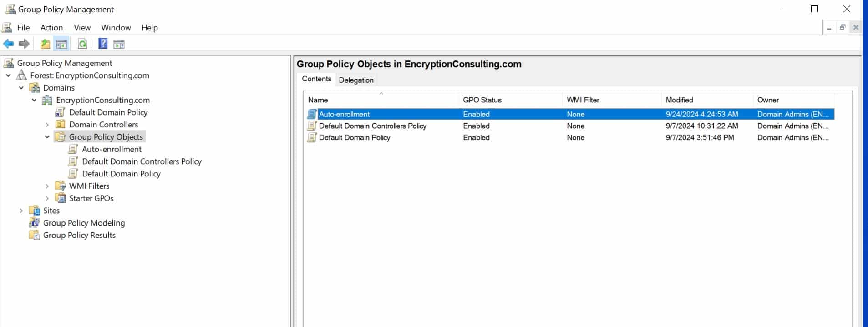Click the blue Help question-mark icon
This screenshot has height=327, width=868.
point(103,44)
